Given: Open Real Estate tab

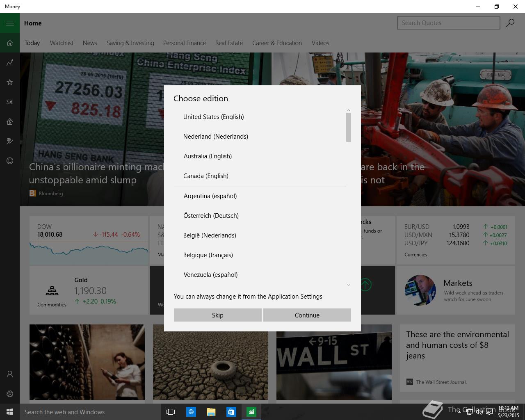Looking at the screenshot, I should click(229, 43).
